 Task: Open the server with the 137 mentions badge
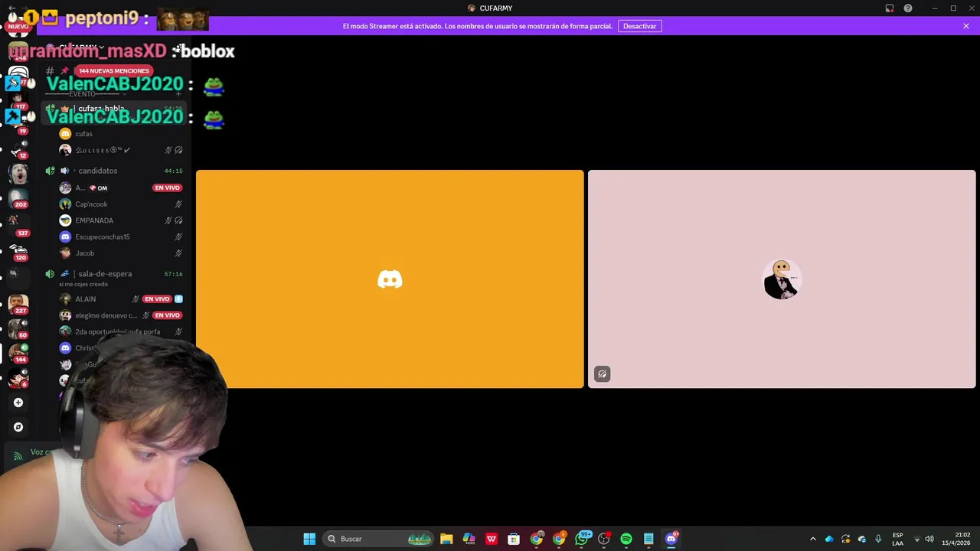pyautogui.click(x=18, y=225)
